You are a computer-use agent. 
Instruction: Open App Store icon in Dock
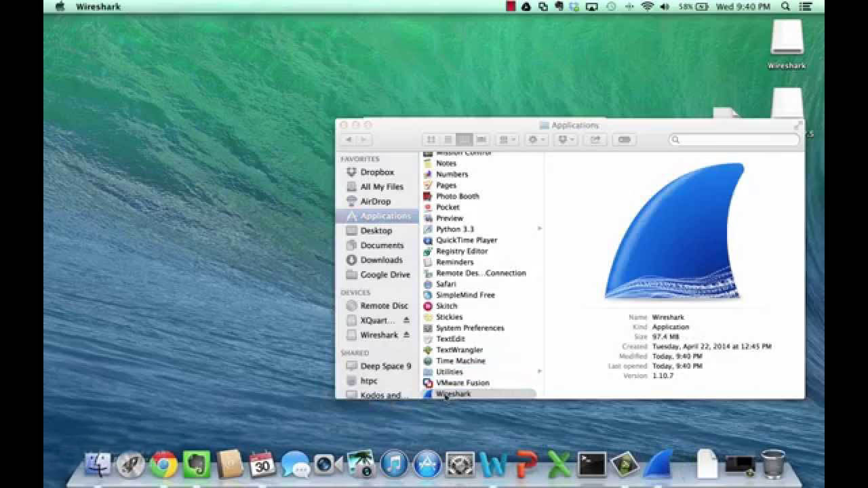pos(427,465)
